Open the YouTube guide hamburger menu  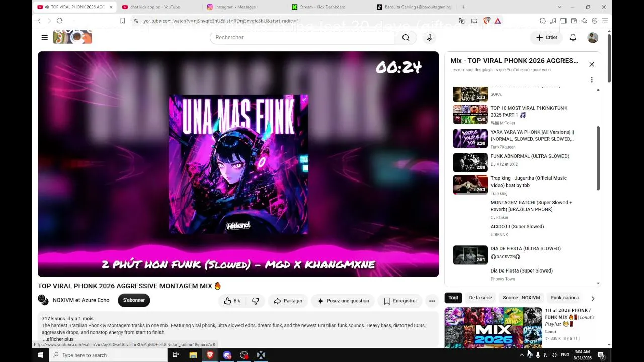coord(44,37)
